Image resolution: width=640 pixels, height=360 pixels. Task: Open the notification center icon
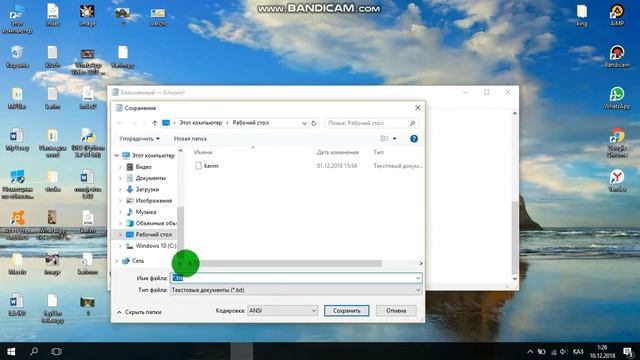coord(628,352)
